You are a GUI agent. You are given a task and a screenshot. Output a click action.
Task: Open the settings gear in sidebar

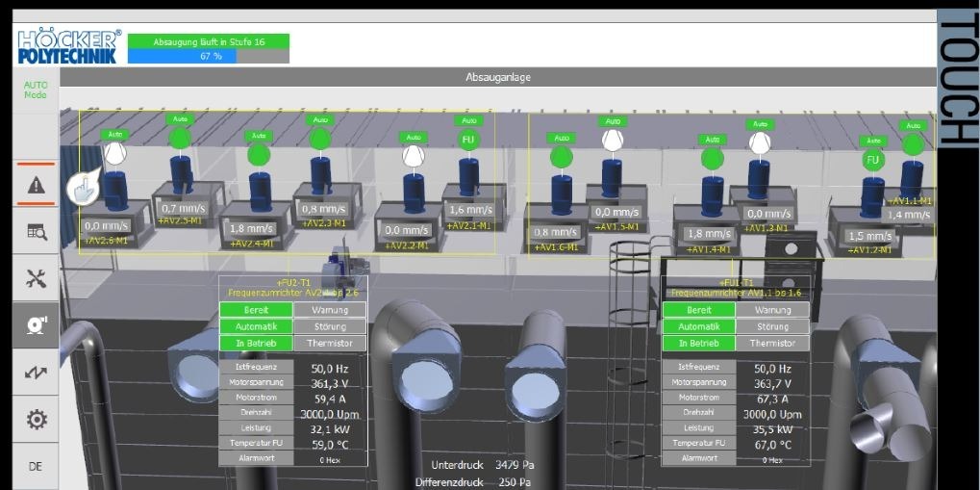36,420
